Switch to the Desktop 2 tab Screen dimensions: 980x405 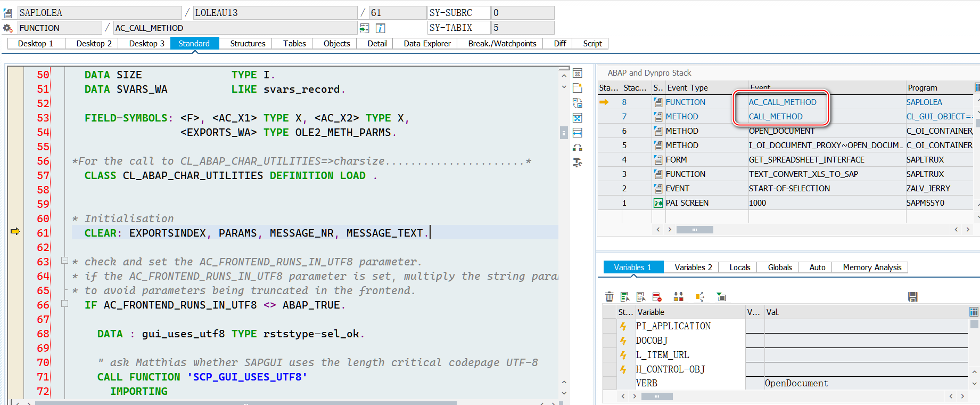pyautogui.click(x=94, y=44)
